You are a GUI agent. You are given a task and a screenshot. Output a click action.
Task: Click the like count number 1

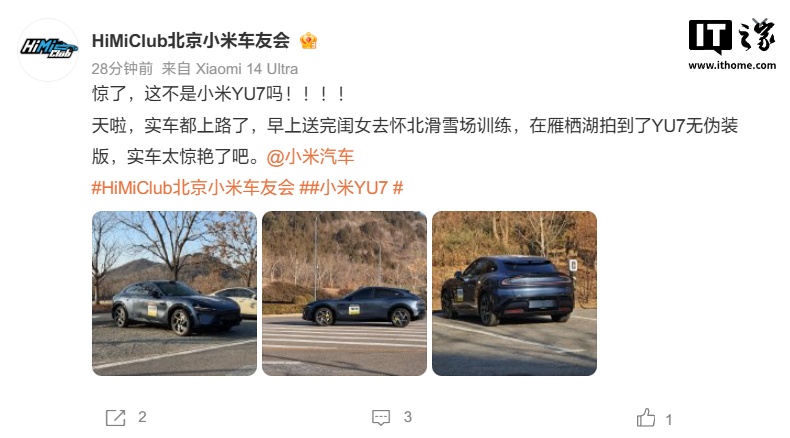669,419
